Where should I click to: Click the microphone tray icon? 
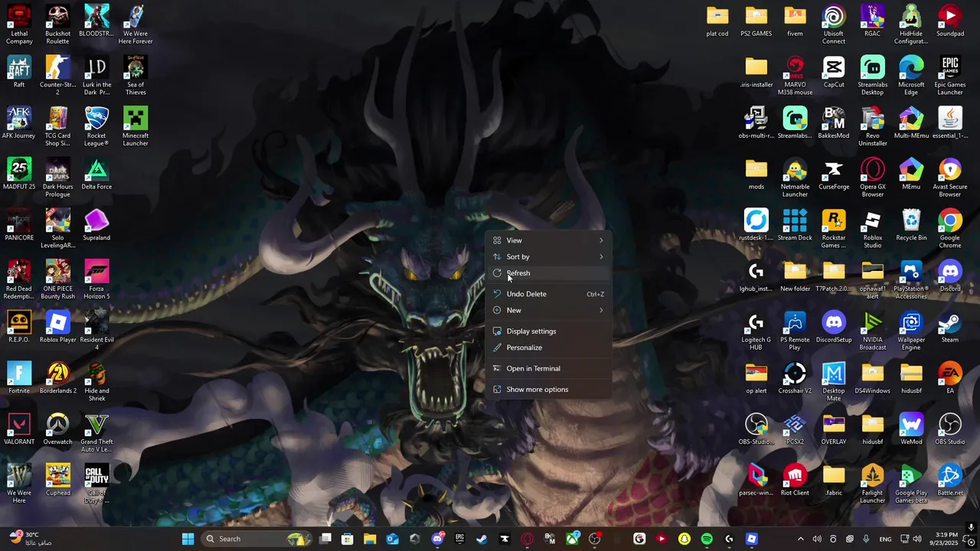click(x=866, y=539)
